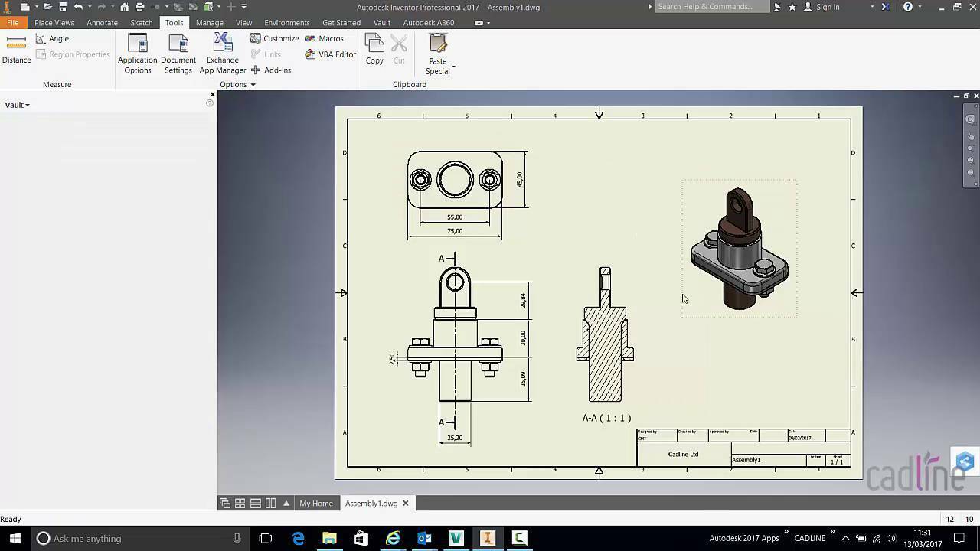Viewport: 980px width, 551px height.
Task: Click the Autodesk Exchange Apps X icon
Action: pyautogui.click(x=885, y=7)
